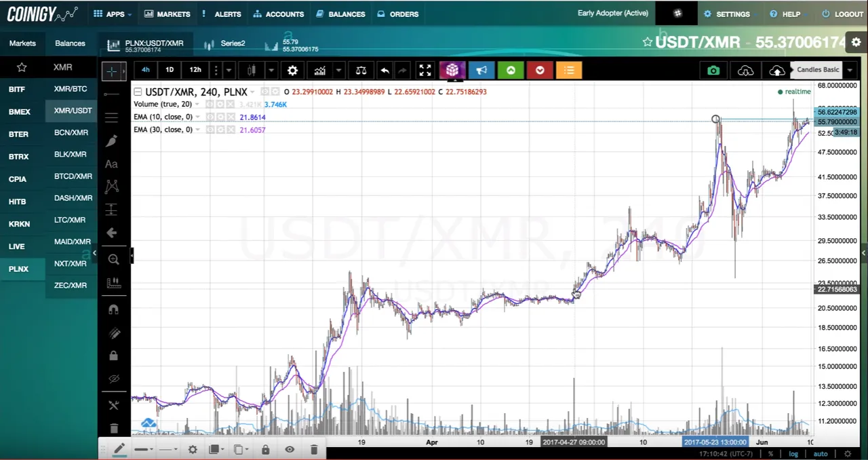
Task: Open line color pencil in drawing toolbar
Action: coord(119,449)
